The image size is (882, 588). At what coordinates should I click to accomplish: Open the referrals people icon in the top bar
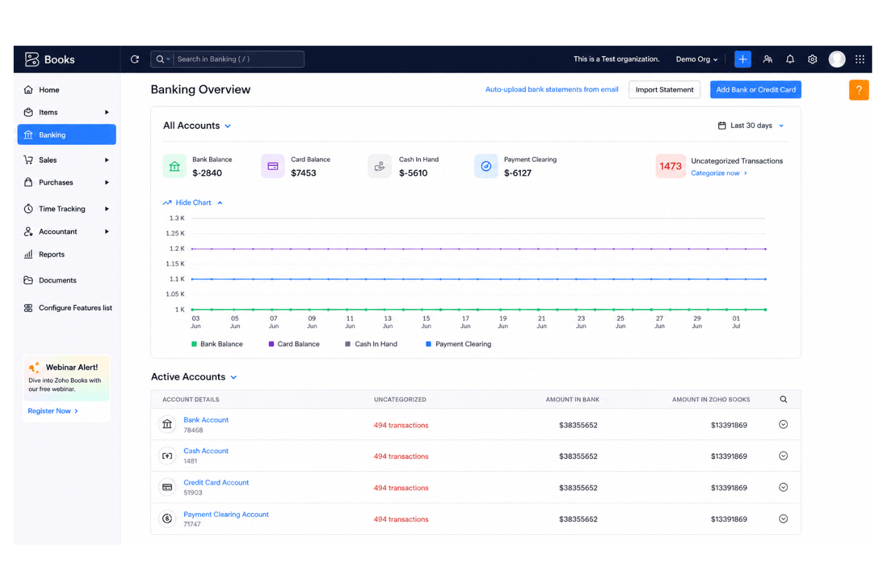click(768, 59)
